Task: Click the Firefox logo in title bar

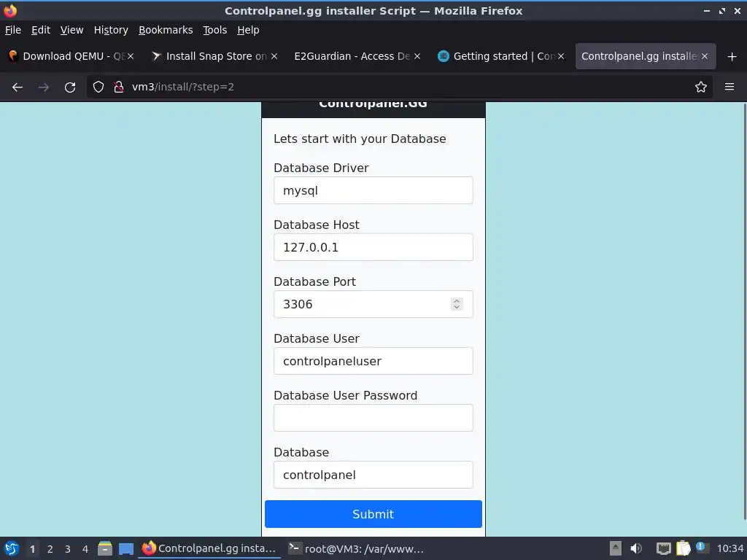Action: click(10, 10)
